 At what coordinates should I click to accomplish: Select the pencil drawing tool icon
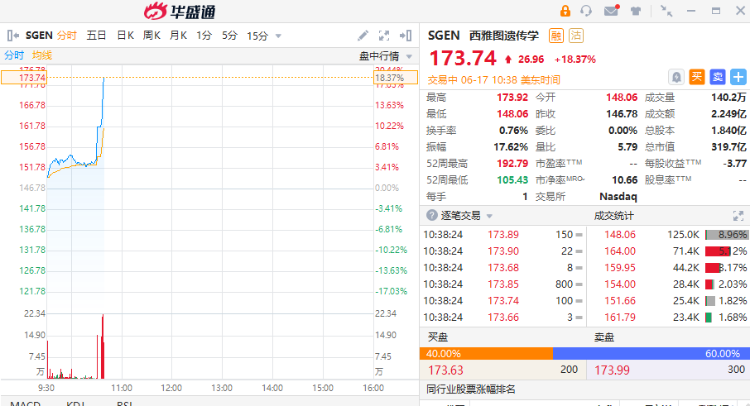(x=363, y=35)
